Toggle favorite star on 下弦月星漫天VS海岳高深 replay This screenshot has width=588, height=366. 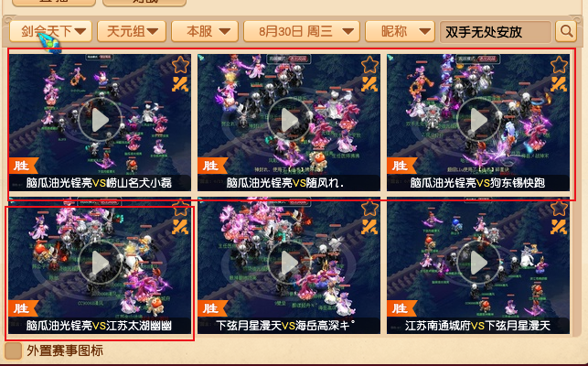(369, 208)
